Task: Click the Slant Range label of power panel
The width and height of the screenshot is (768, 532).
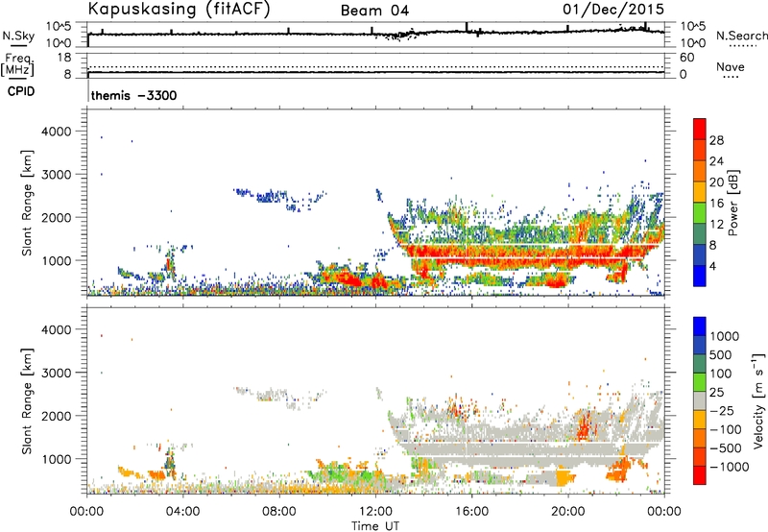Action: [x=27, y=203]
